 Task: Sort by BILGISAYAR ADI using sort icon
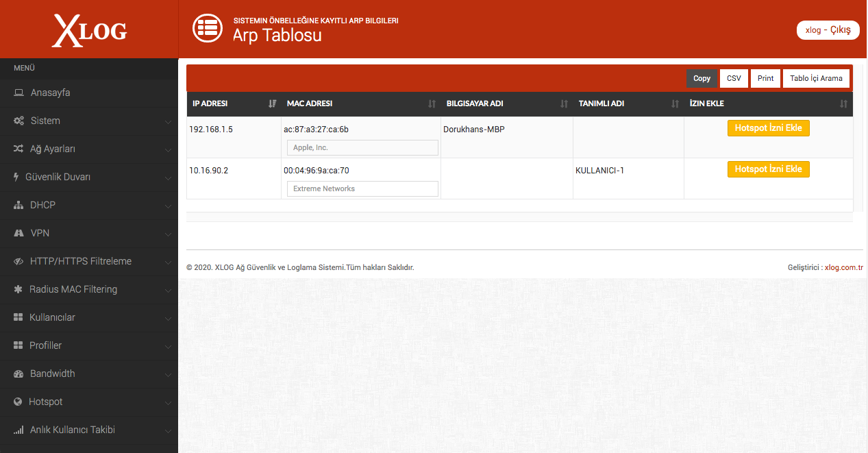coord(564,103)
